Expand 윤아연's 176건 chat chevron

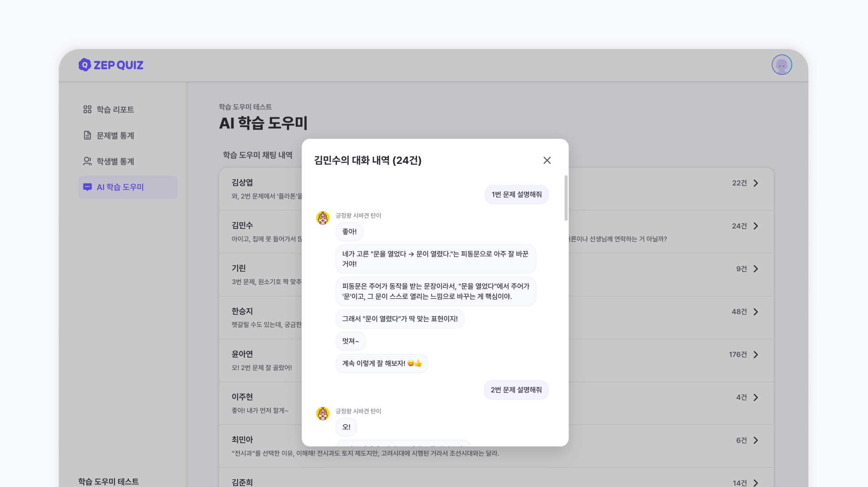pyautogui.click(x=756, y=355)
